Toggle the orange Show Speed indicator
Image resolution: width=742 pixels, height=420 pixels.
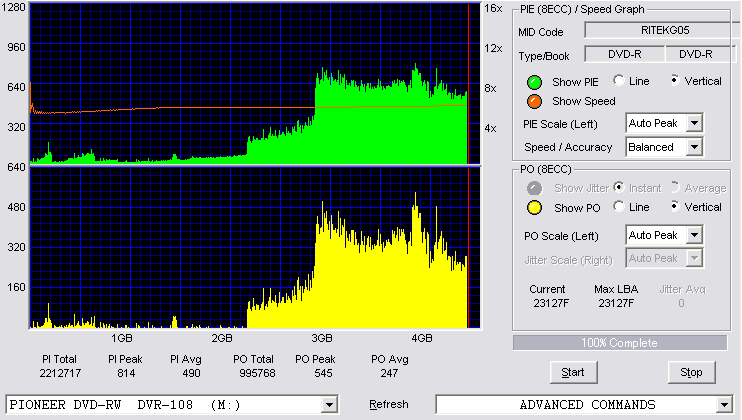tap(534, 101)
